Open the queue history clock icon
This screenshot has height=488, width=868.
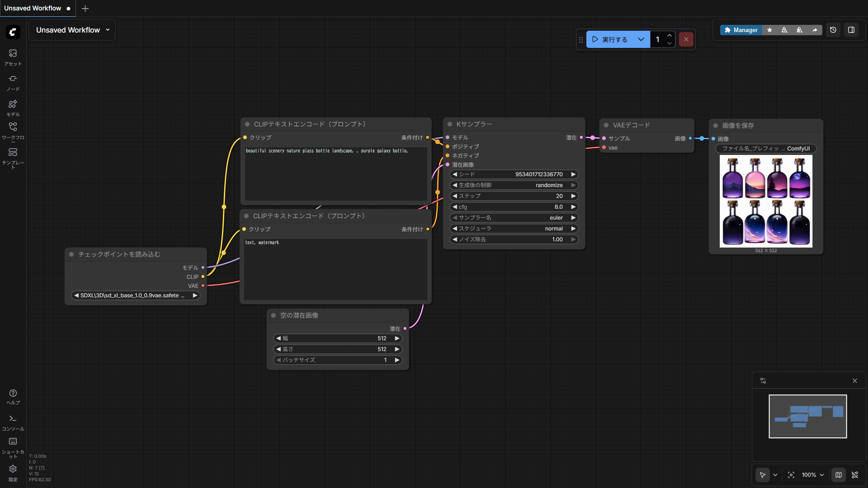coord(833,30)
